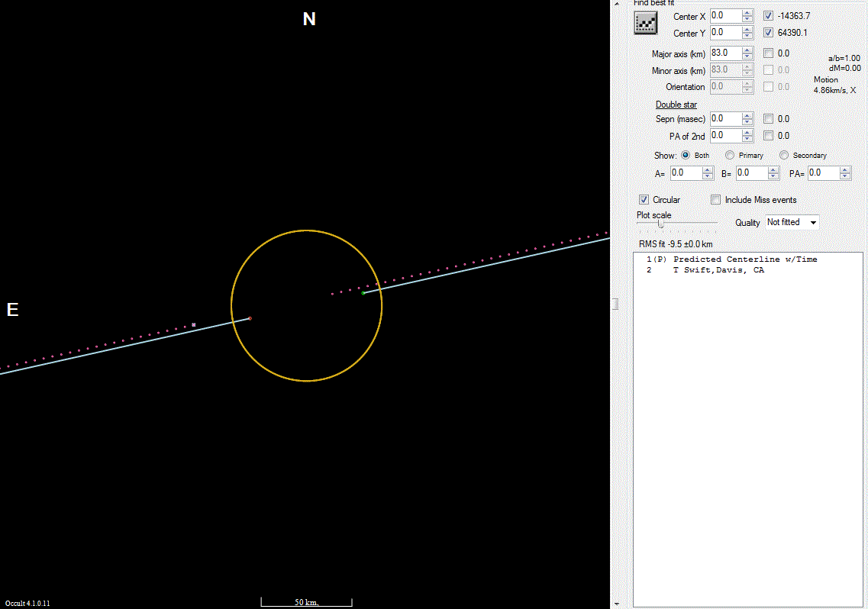This screenshot has height=609, width=868.
Task: Decrease Sepn (masec) with down spinner
Action: click(x=747, y=122)
